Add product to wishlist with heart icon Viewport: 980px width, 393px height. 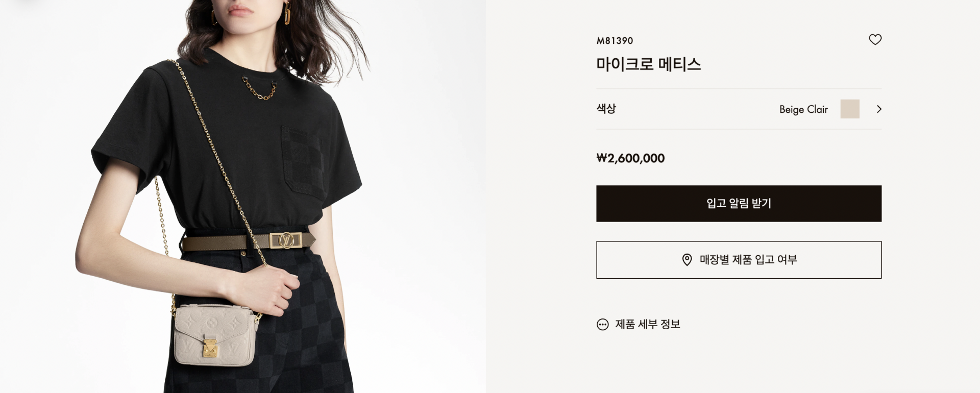[x=875, y=39]
